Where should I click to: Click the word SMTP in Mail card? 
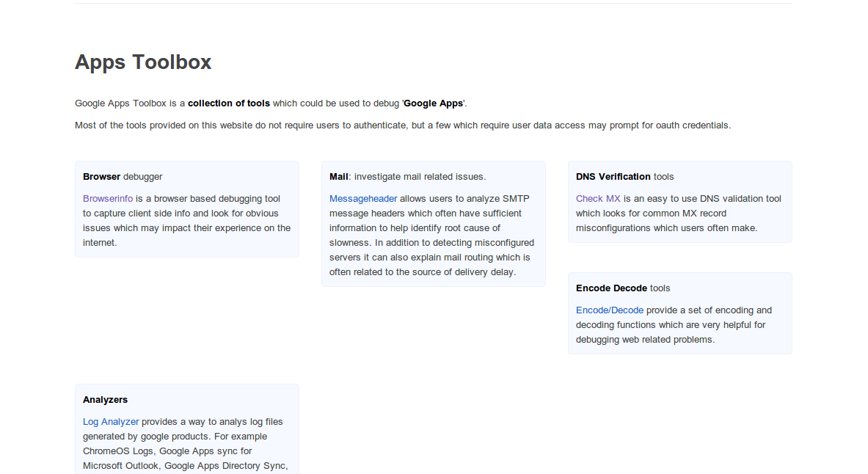517,199
